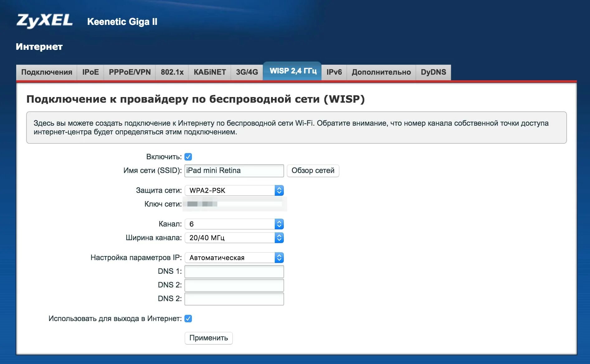Click the Интернет section heading

(x=39, y=47)
